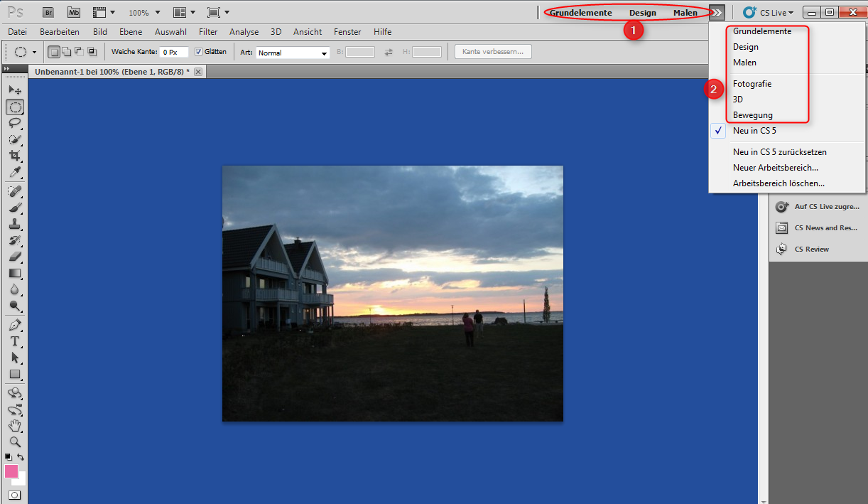Click the 'Weiche Kante' input field
The height and width of the screenshot is (504, 868).
click(173, 50)
